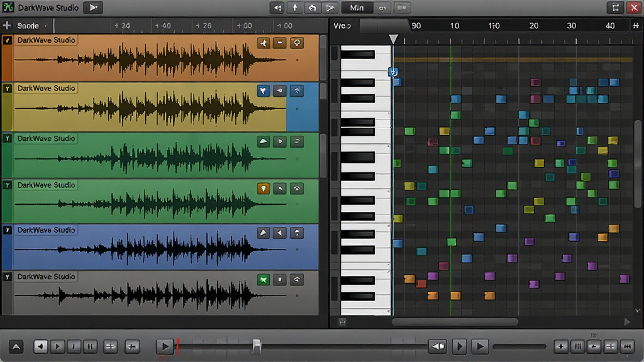This screenshot has width=644, height=362.
Task: Toggle the record-dots button in top toolbar
Action: (402, 8)
